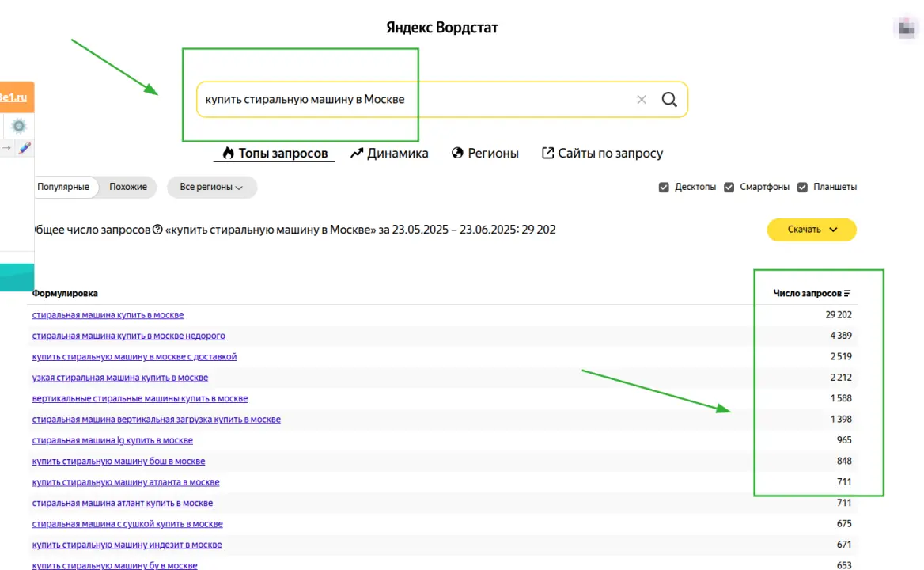Toggle the Планшеты checkbox

802,187
